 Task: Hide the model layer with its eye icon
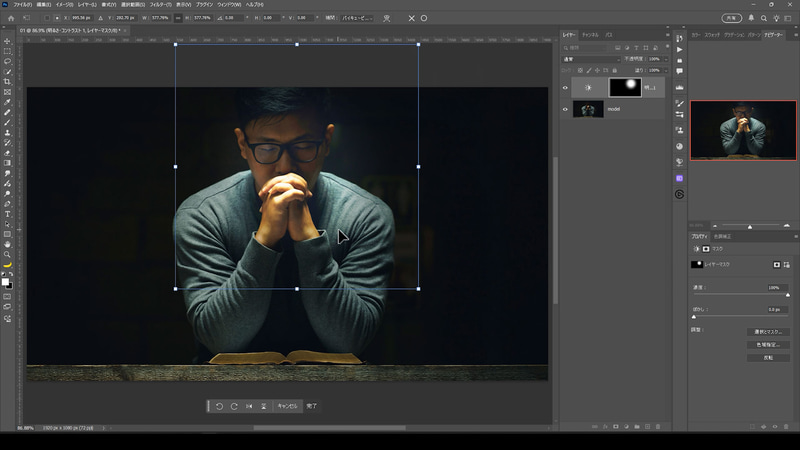(565, 109)
